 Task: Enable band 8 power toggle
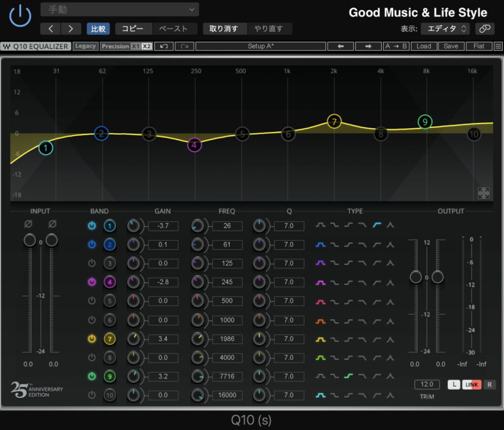[x=92, y=357]
